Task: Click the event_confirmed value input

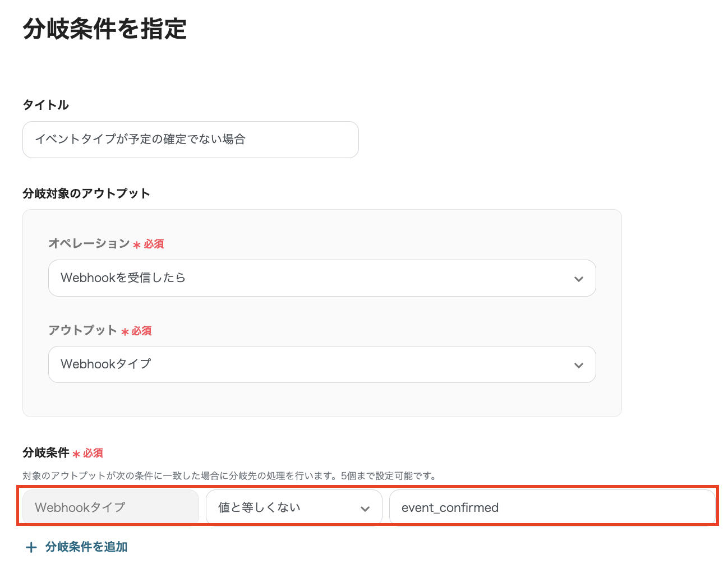Action: 552,507
